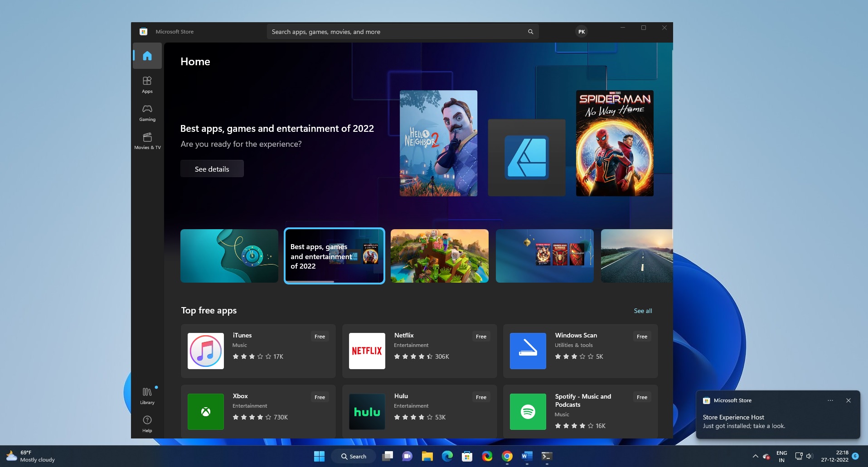
Task: Click the Free button for iTunes
Action: [320, 337]
